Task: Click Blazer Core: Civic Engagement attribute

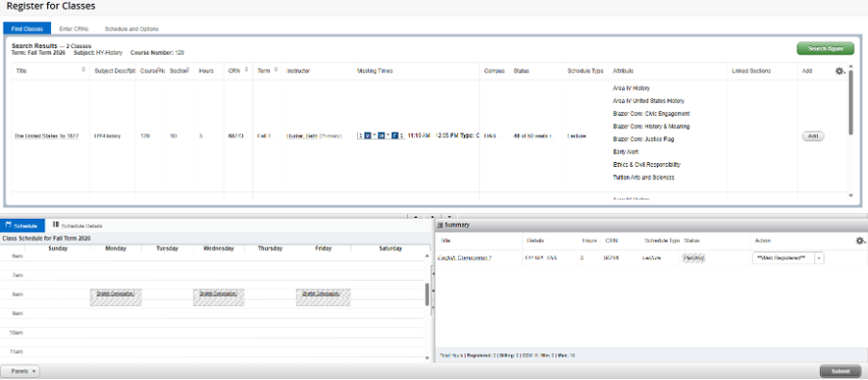Action: click(x=652, y=114)
